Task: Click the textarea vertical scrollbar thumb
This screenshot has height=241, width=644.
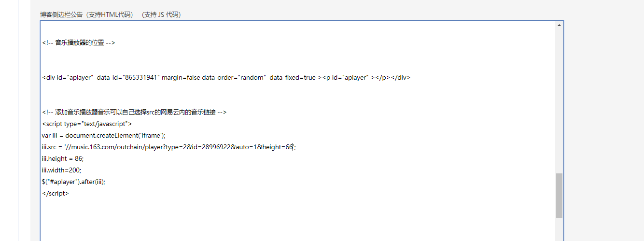Action: [559, 196]
